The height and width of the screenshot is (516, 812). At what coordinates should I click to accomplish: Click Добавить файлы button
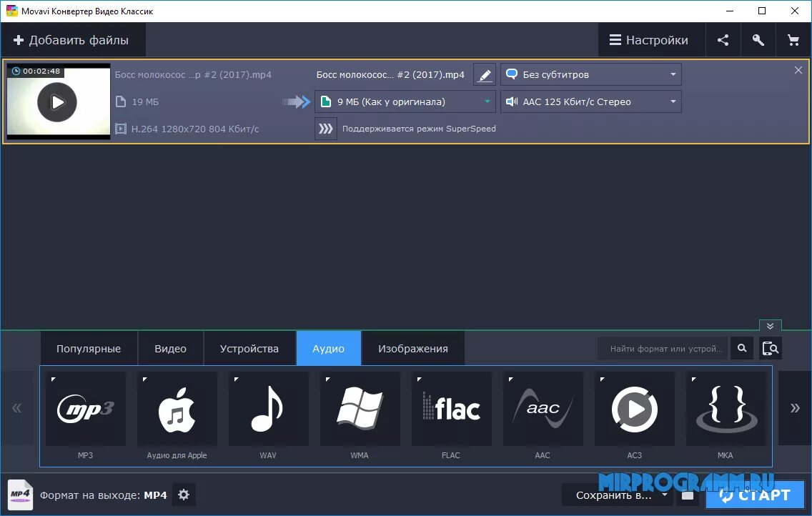pyautogui.click(x=72, y=40)
